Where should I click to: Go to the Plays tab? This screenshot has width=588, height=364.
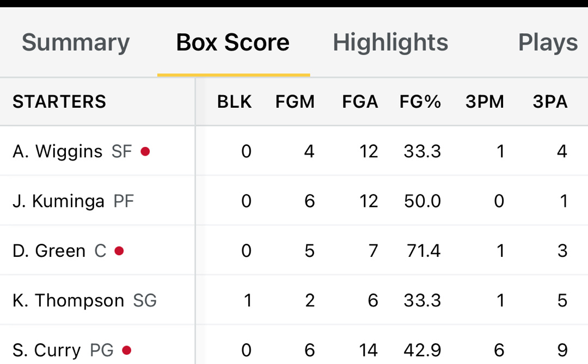(x=548, y=42)
